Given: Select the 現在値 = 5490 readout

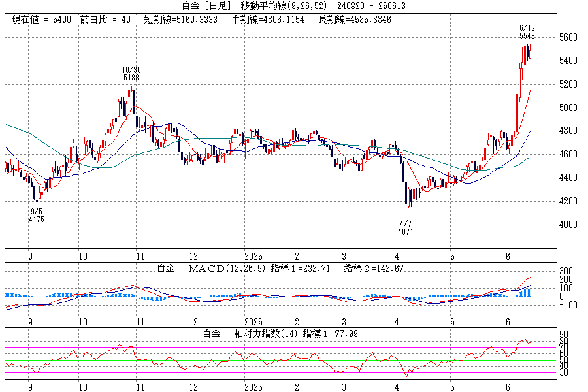Looking at the screenshot, I should point(41,20).
